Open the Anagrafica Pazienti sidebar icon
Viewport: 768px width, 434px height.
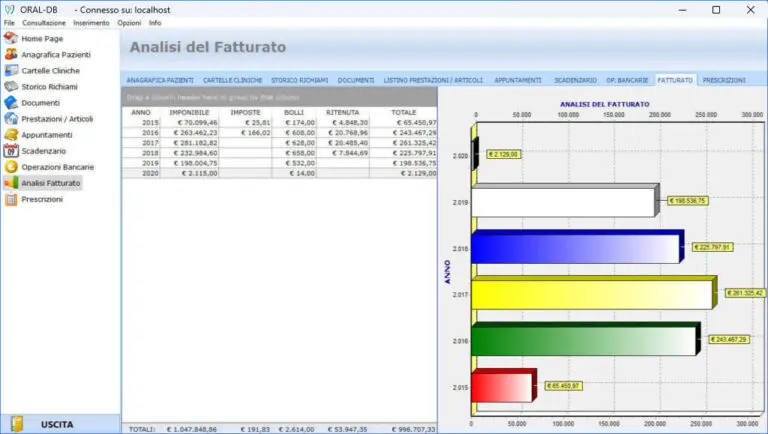(x=11, y=54)
